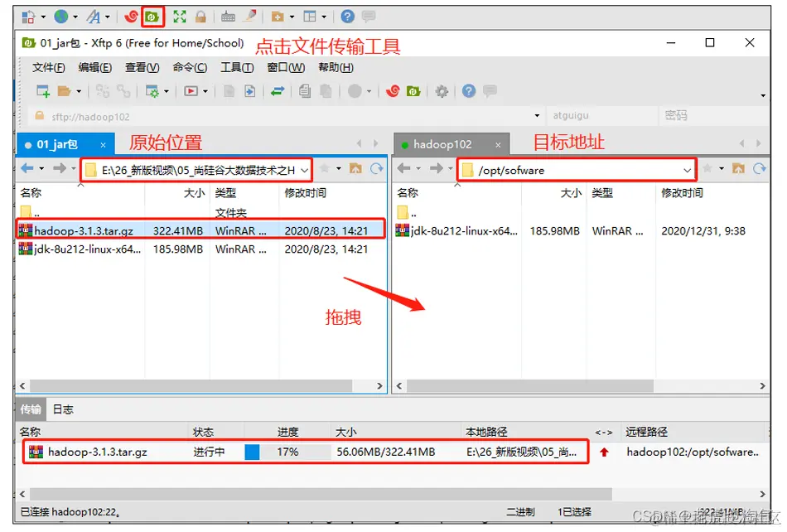Click the green Xftp icon in Xftp toolbar
Viewport: 787px width, 532px height.
click(413, 91)
